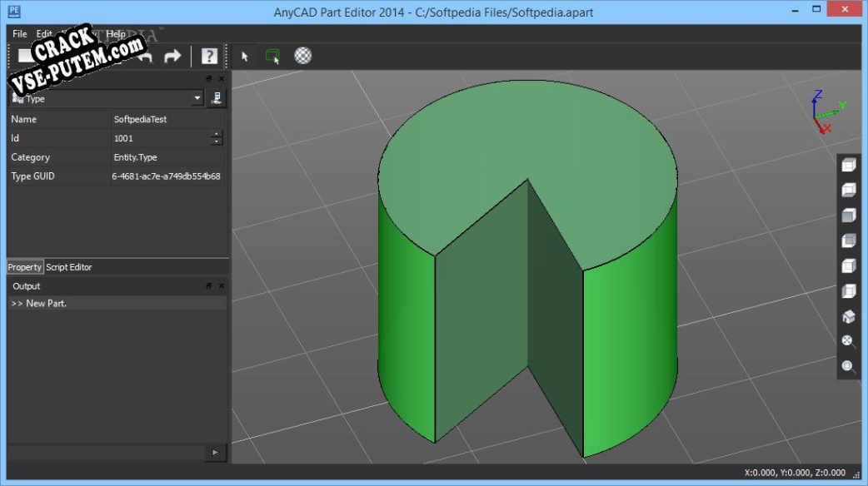868x486 pixels.
Task: Click the checkered sphere display icon
Action: (304, 57)
